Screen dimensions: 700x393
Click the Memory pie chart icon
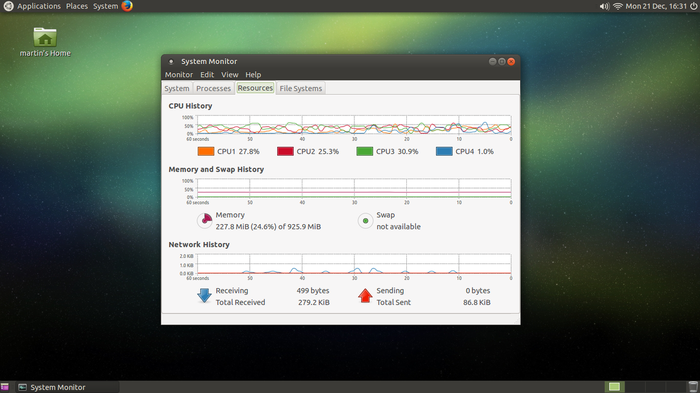(205, 220)
